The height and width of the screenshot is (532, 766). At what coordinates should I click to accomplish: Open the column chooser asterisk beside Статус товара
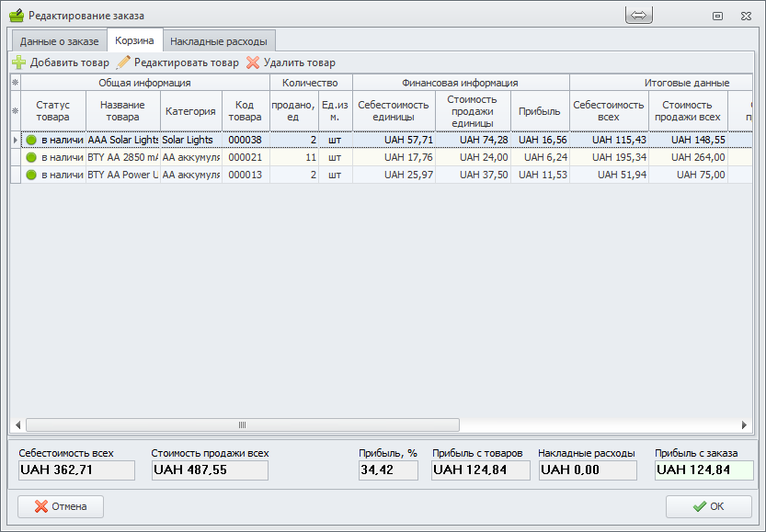tap(15, 111)
